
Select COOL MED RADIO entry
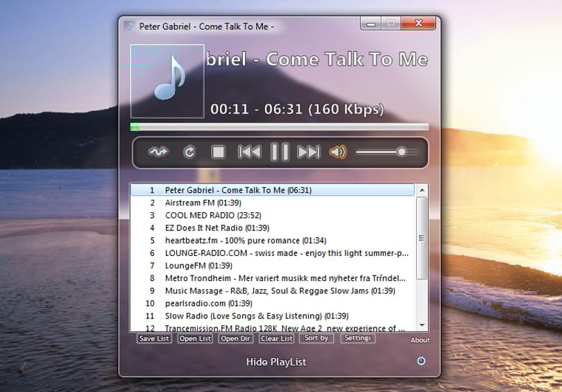point(273,215)
